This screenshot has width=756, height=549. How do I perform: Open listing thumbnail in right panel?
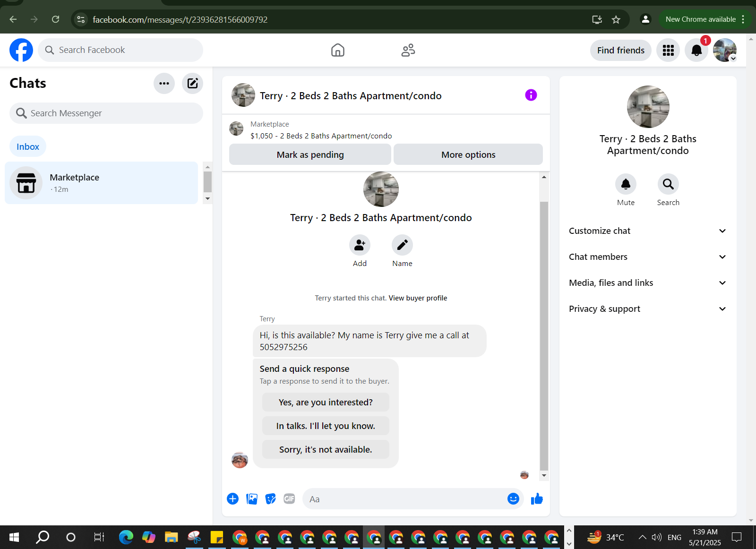click(x=648, y=107)
